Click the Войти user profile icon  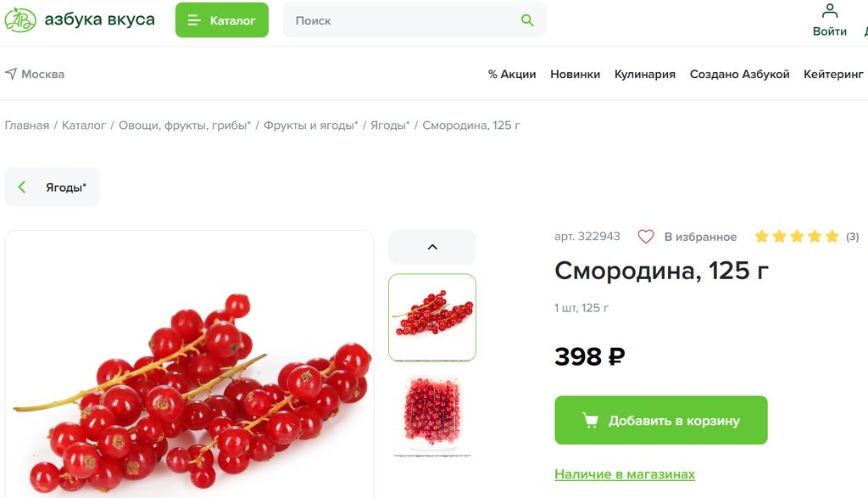coord(829,10)
